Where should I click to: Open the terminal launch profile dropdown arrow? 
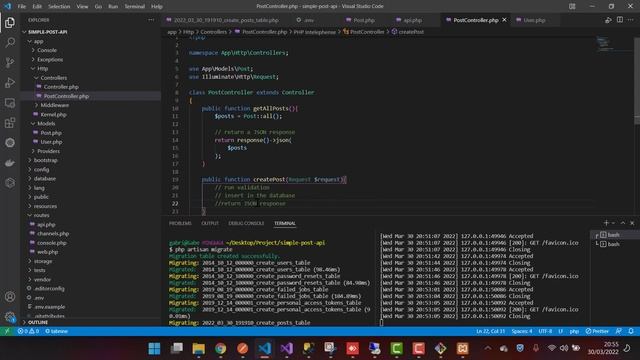click(x=613, y=223)
